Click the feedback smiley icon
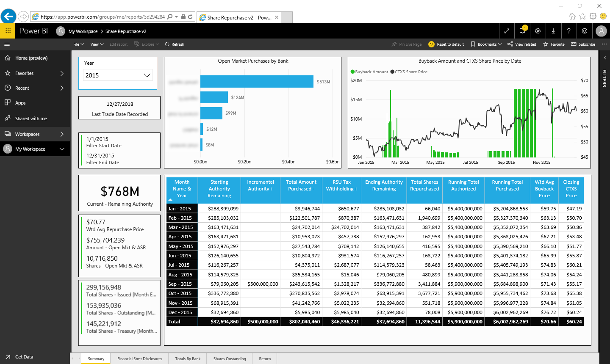Screen dimensions: 610x364 (584, 31)
